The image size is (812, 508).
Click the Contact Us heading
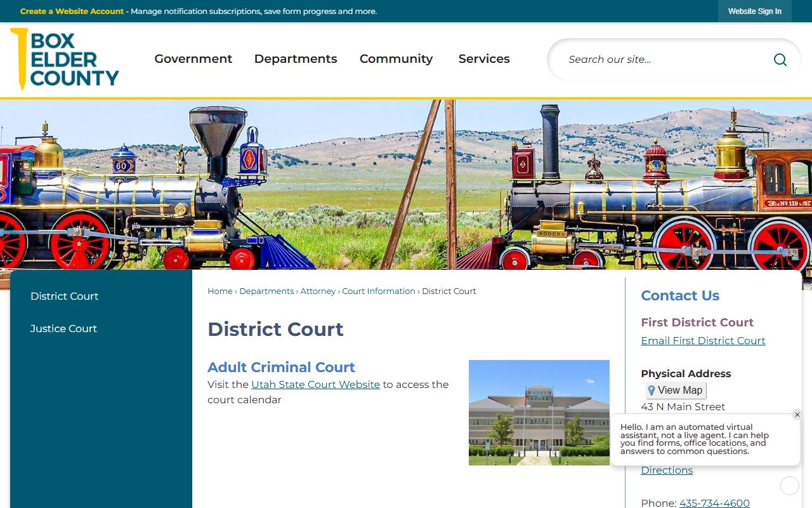(680, 296)
